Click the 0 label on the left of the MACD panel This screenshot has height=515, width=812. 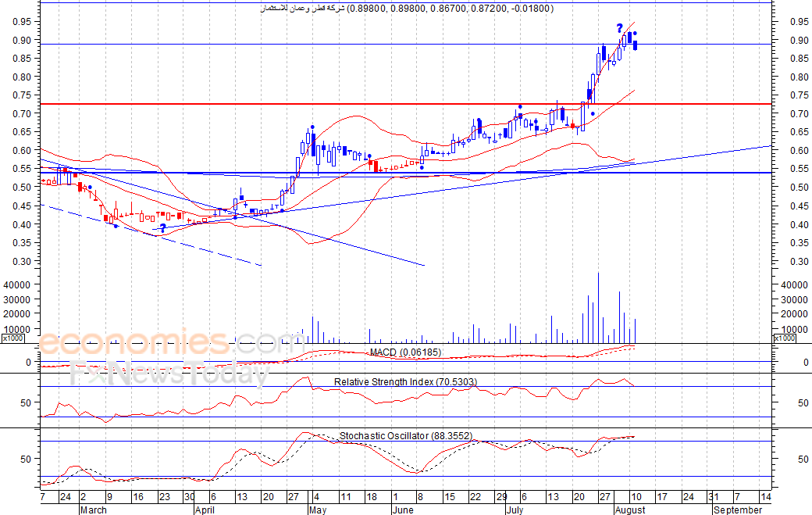(x=28, y=362)
